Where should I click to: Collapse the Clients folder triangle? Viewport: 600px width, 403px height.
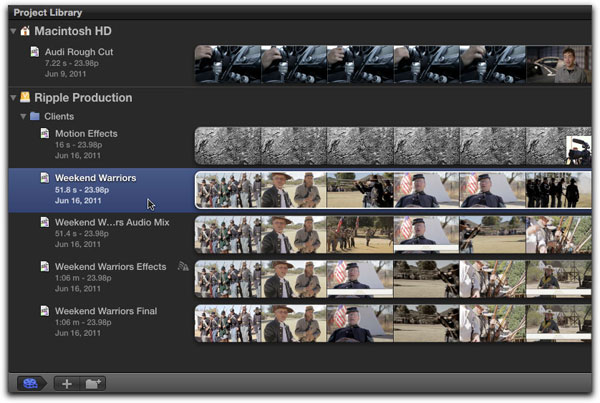pos(23,116)
